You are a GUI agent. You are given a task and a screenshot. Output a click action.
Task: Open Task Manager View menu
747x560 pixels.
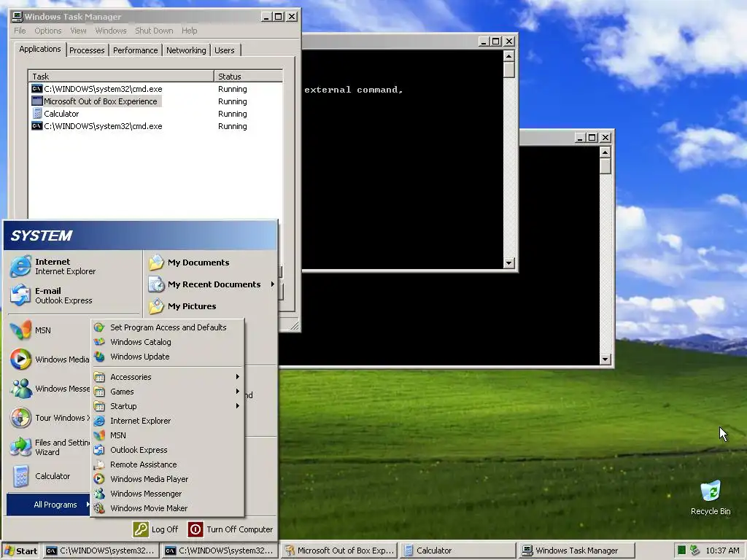tap(78, 31)
